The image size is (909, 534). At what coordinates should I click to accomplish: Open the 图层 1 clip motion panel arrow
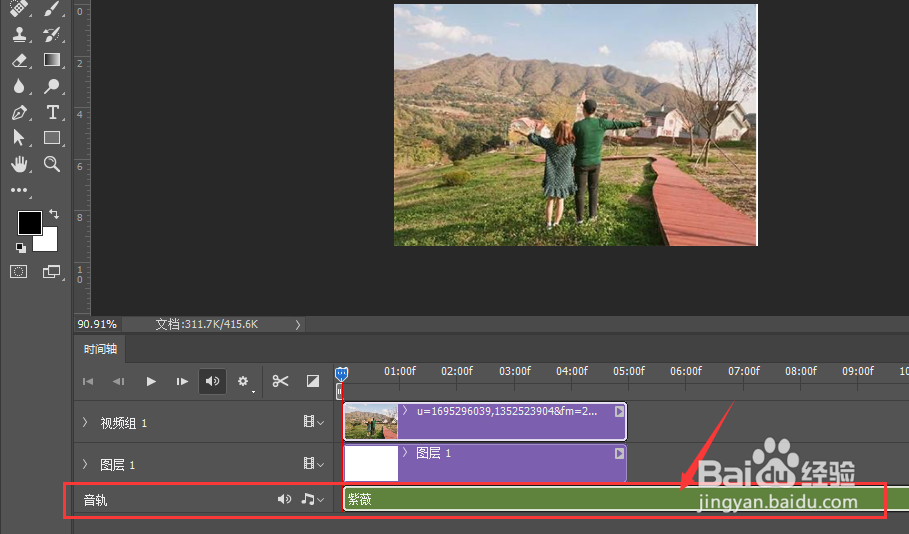click(x=619, y=453)
